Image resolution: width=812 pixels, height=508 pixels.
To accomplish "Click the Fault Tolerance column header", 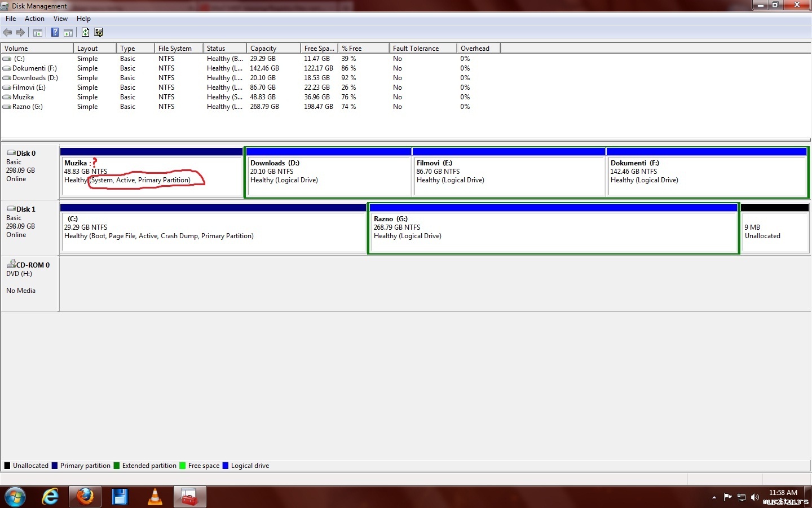I will pos(423,49).
